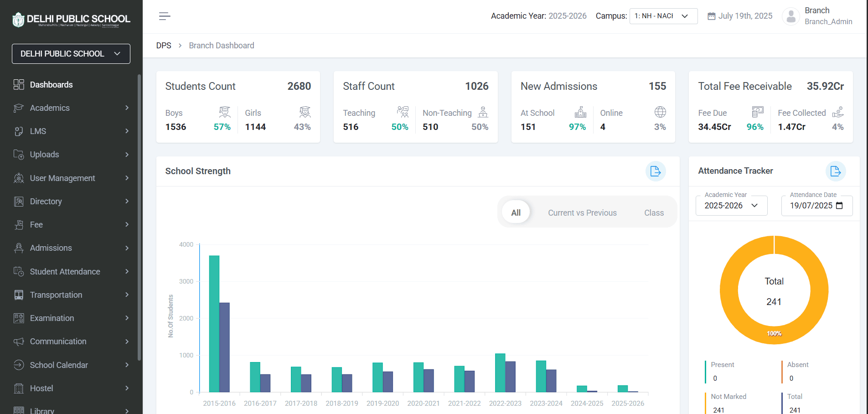
Task: Click the Fee Collected hand icon
Action: click(x=838, y=112)
